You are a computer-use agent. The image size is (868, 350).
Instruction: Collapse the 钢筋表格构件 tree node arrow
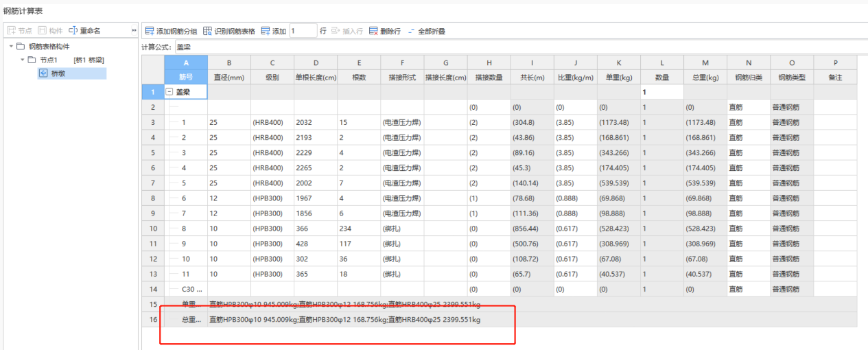(11, 46)
